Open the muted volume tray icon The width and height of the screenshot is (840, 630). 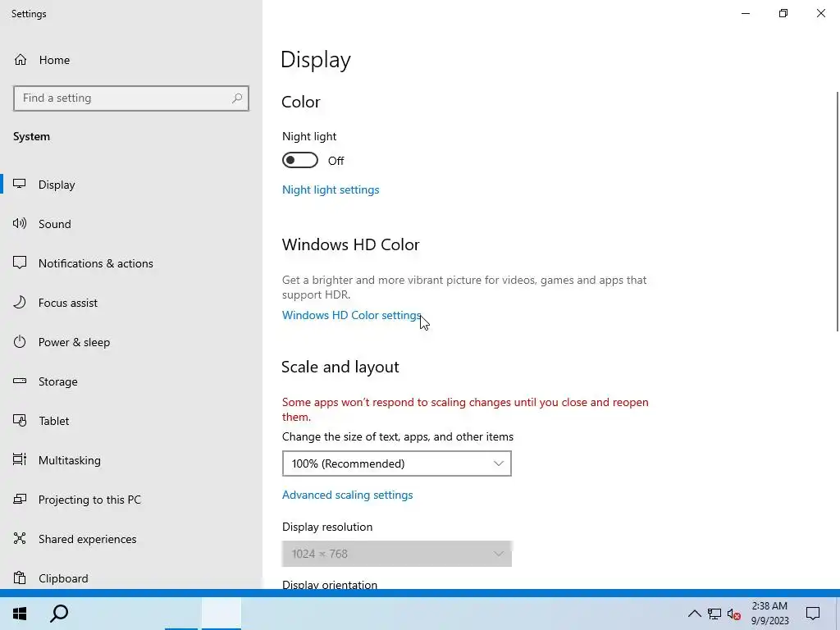click(x=734, y=614)
